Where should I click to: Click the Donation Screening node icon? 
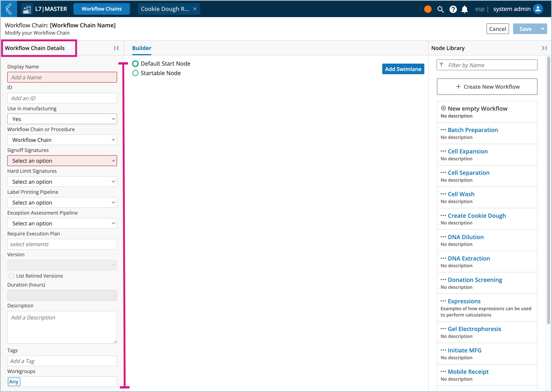tap(443, 280)
